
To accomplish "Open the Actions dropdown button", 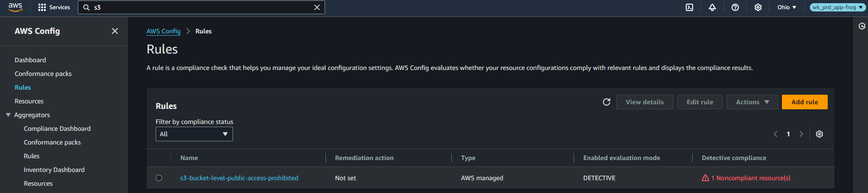I will [752, 102].
